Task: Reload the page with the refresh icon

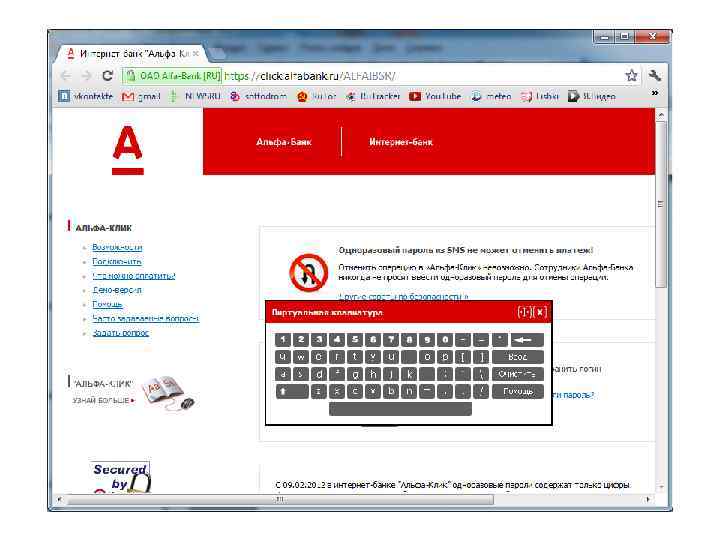Action: [x=107, y=76]
